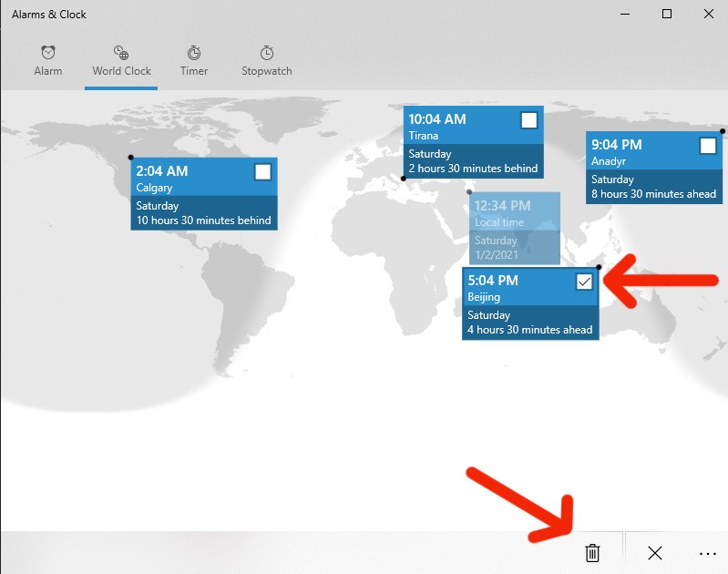
Task: Check the Tirana clock checkbox
Action: (528, 120)
